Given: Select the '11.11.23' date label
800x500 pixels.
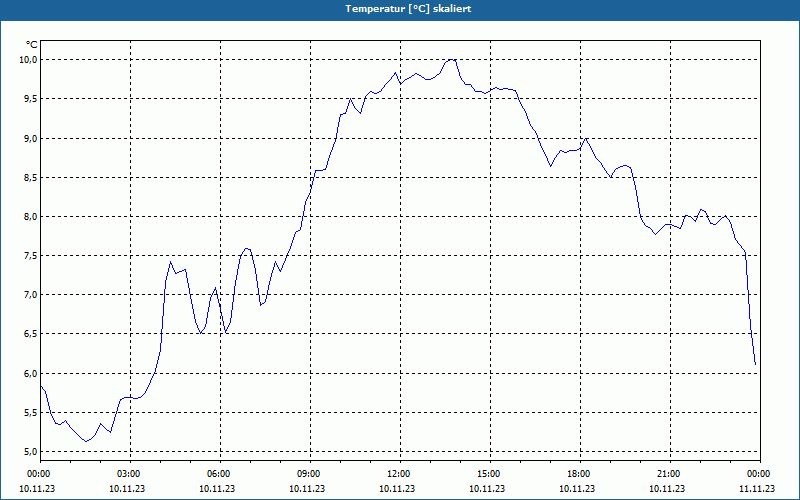Looking at the screenshot, I should click(757, 489).
